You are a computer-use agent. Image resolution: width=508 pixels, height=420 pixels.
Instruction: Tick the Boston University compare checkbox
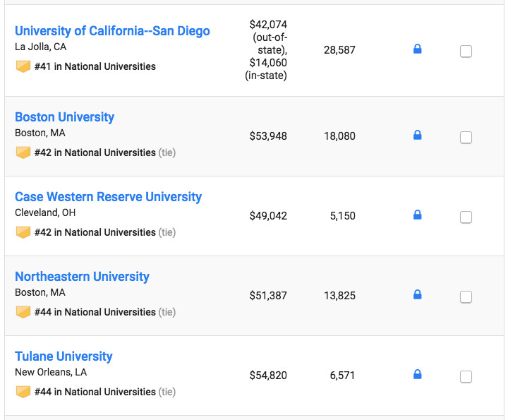point(466,138)
